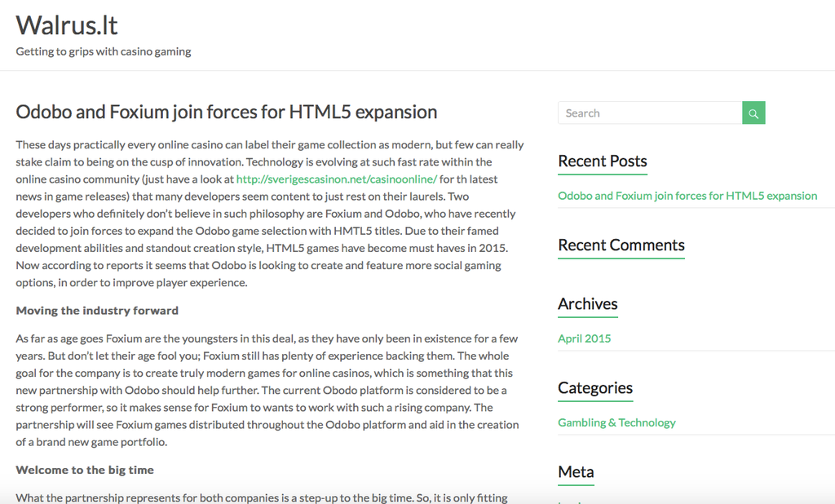The height and width of the screenshot is (504, 835).
Task: Click the Categories heading
Action: click(595, 388)
